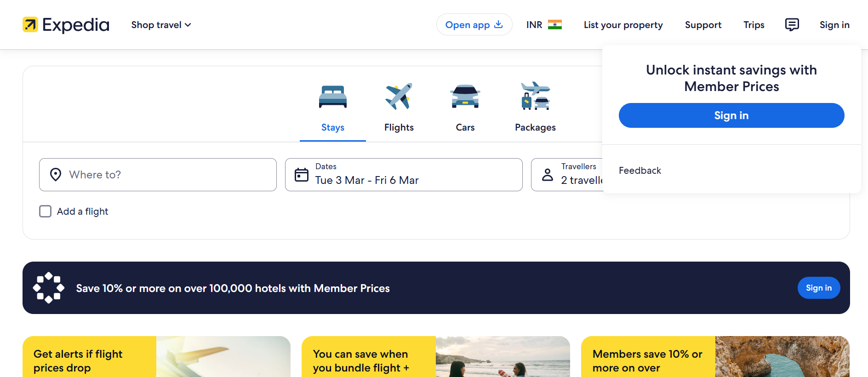Open the Dates picker field
Image resolution: width=868 pixels, height=377 pixels.
(x=404, y=175)
